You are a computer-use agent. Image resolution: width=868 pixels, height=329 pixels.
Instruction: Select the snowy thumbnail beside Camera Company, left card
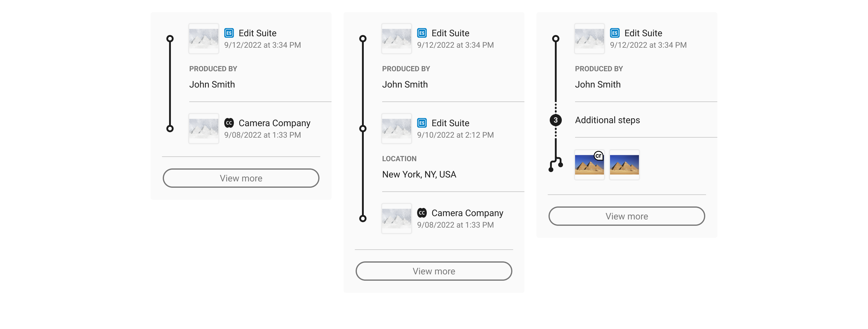coord(203,129)
